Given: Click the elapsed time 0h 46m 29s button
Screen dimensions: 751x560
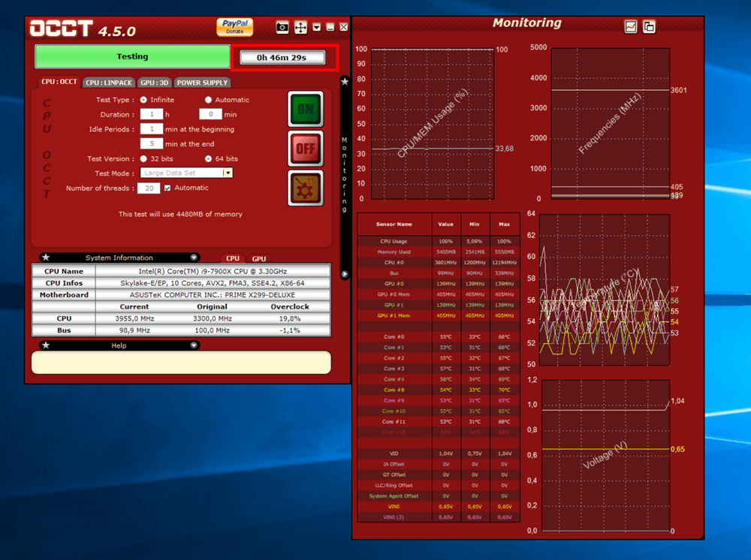Looking at the screenshot, I should coord(281,57).
